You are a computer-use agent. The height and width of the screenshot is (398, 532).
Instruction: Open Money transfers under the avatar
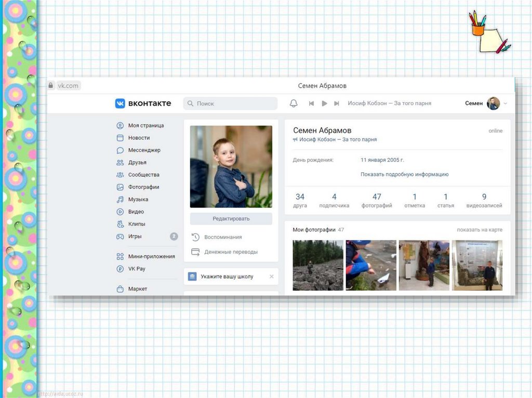(x=231, y=252)
